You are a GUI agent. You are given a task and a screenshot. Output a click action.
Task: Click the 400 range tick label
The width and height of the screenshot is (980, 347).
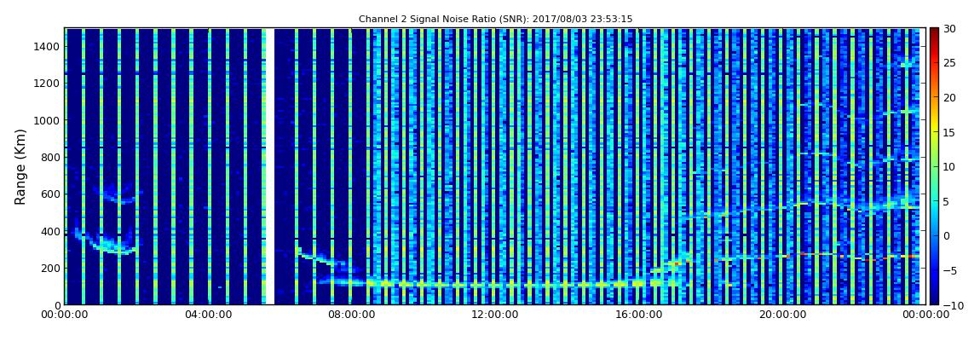click(50, 231)
